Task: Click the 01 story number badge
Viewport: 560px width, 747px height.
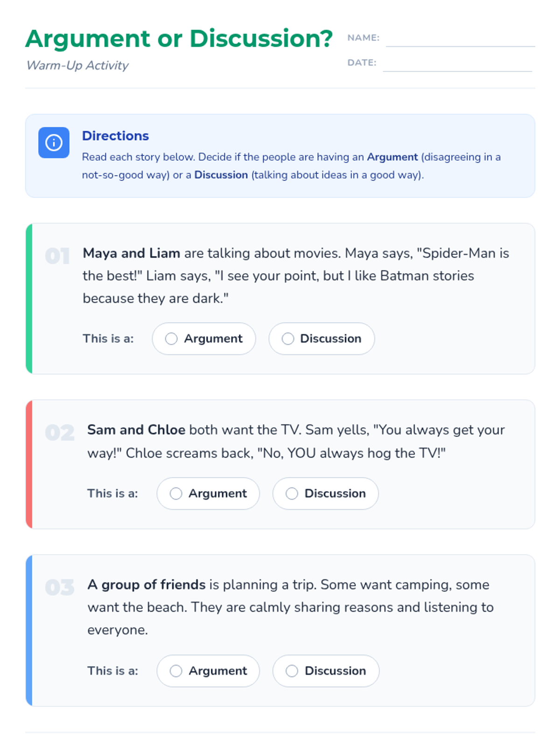Action: [x=57, y=256]
